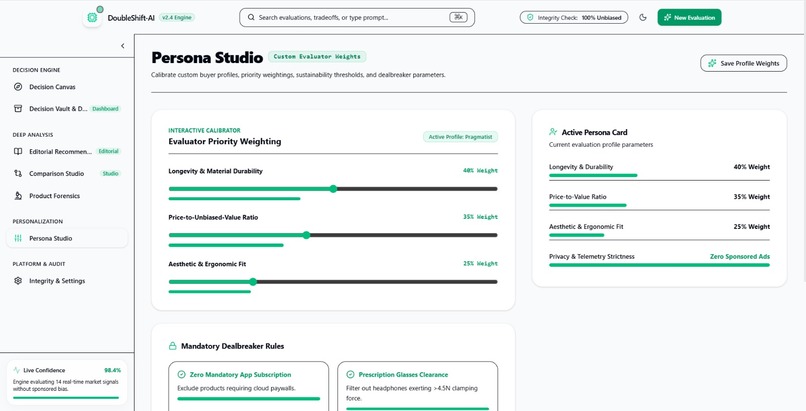Click Longevity & Durability 40% Weight card row

[x=660, y=171]
